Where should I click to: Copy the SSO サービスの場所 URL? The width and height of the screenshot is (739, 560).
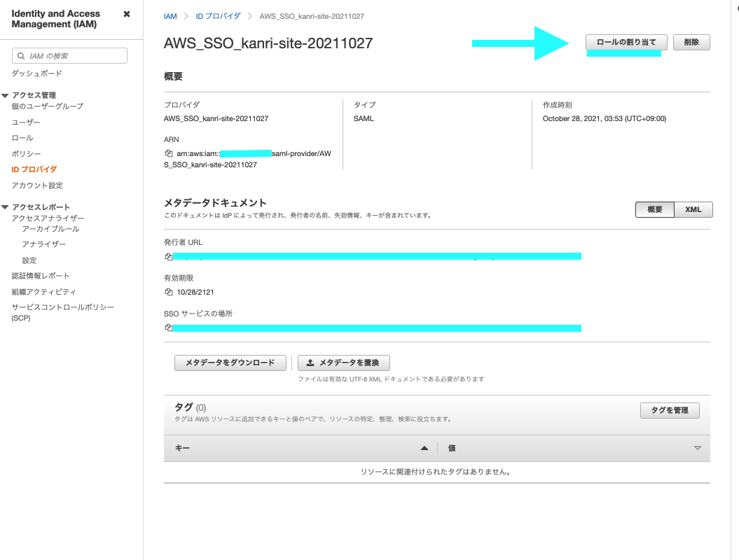click(169, 328)
